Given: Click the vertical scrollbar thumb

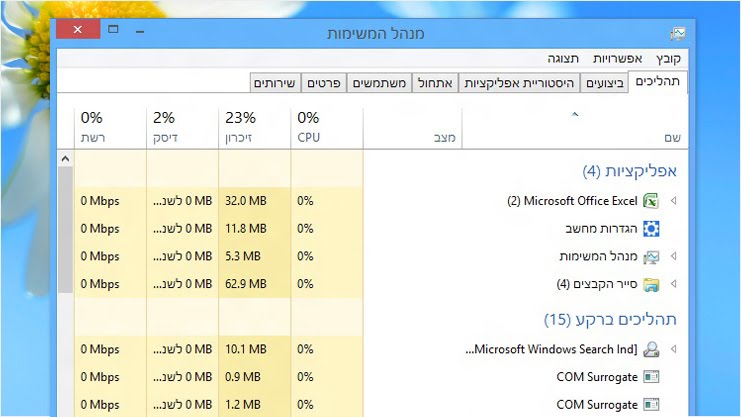Looking at the screenshot, I should coord(65,229).
